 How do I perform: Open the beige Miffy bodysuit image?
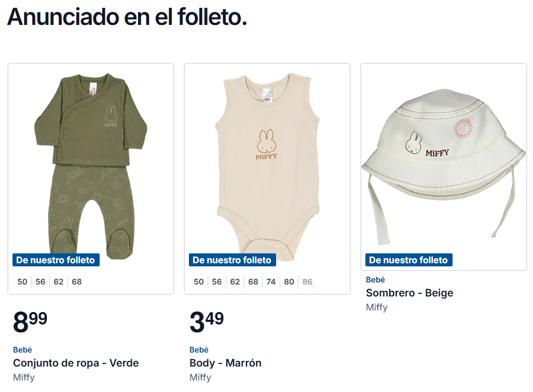[x=267, y=167]
